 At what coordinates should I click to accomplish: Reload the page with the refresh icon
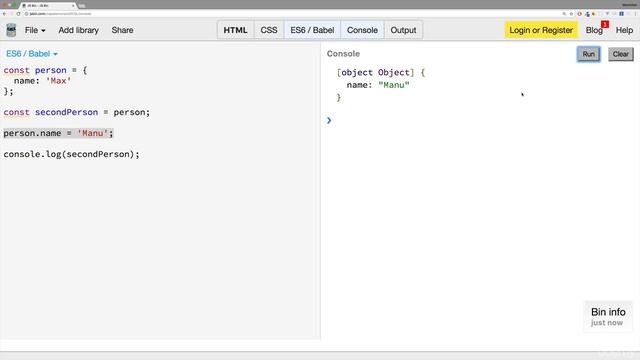click(x=18, y=14)
